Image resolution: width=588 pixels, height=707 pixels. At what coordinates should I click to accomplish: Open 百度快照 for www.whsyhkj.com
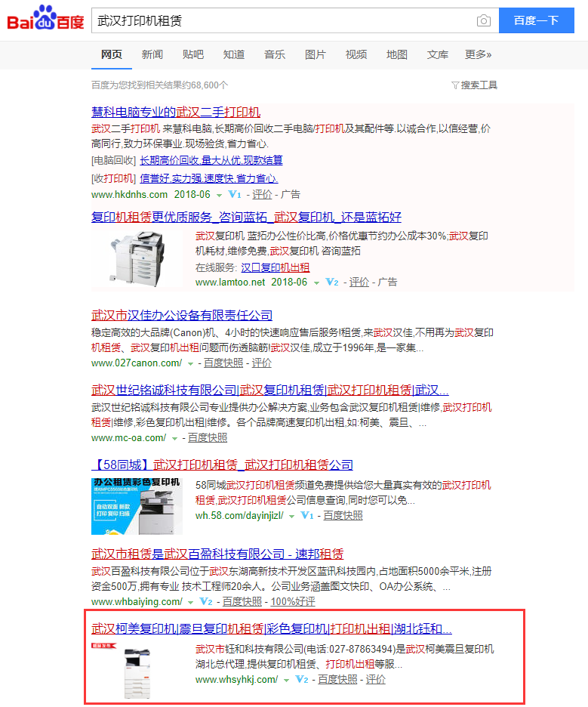click(337, 680)
